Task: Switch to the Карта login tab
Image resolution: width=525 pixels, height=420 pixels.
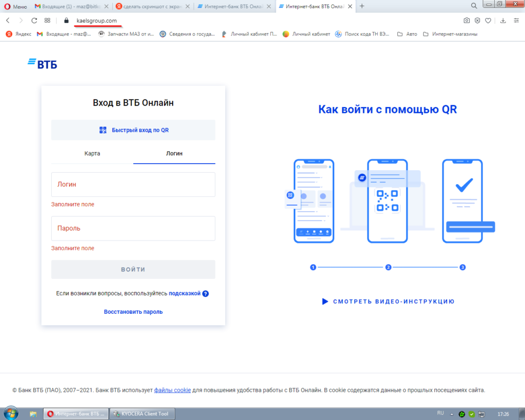Action: tap(92, 153)
